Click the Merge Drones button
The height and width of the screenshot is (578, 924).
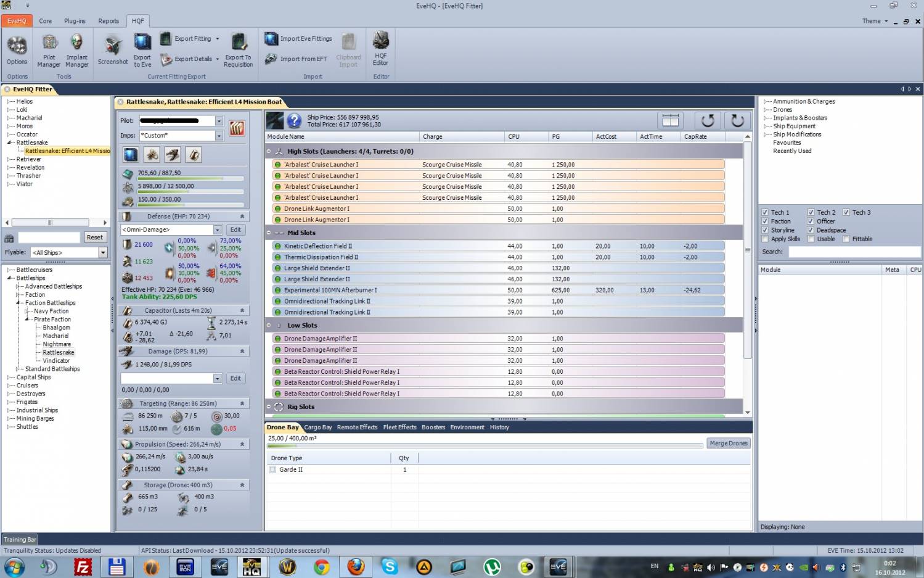point(729,443)
